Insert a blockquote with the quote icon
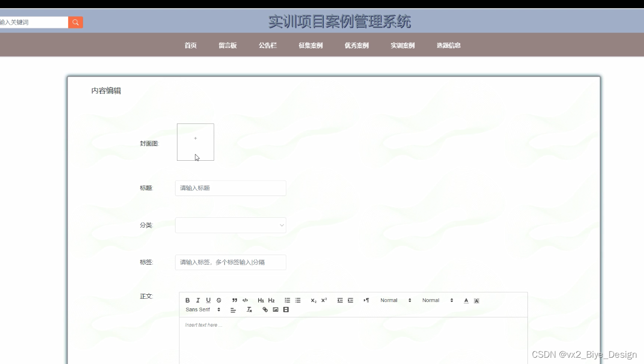Screen dimensions: 644x364 pos(234,301)
